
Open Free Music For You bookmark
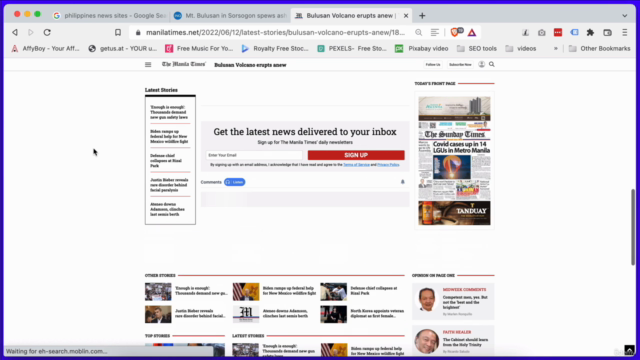[x=199, y=48]
